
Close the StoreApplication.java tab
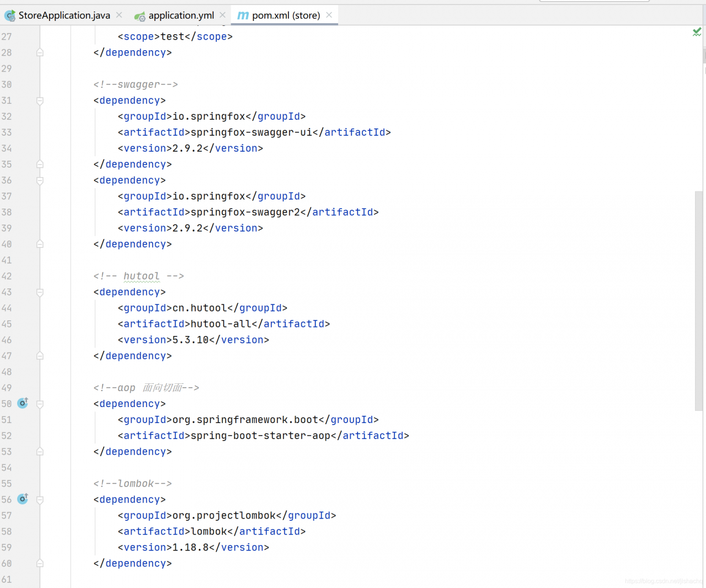coord(119,15)
